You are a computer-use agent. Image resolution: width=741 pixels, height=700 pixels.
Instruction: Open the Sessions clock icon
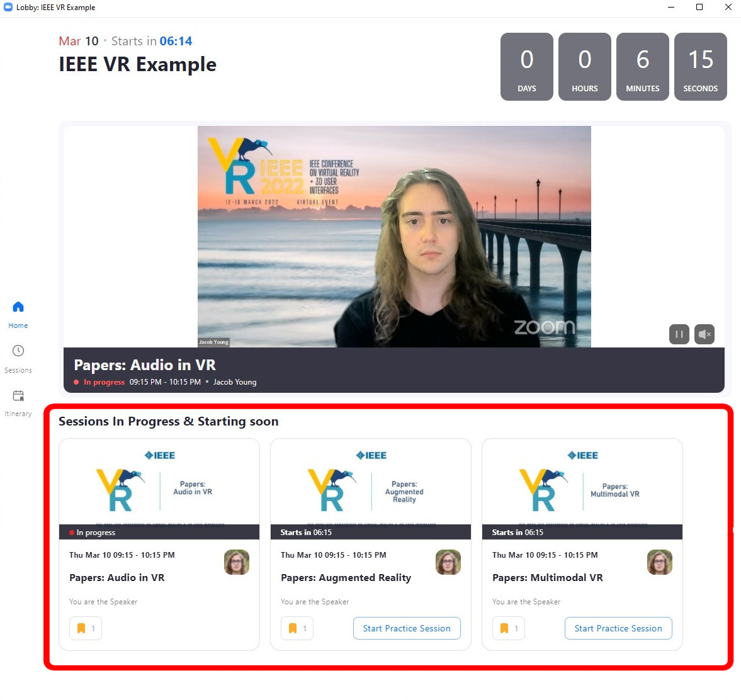tap(18, 351)
